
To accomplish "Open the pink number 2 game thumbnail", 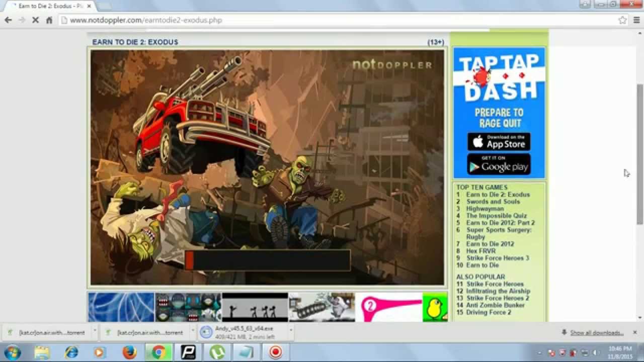I will (389, 307).
